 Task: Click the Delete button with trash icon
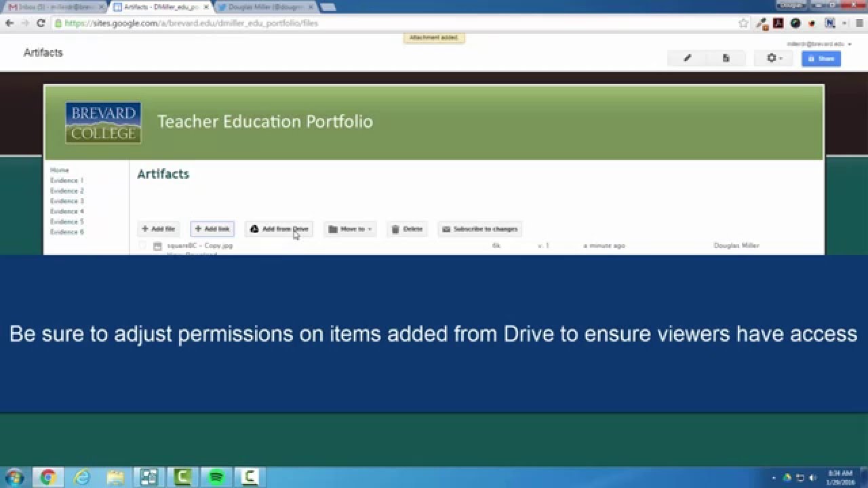tap(407, 229)
